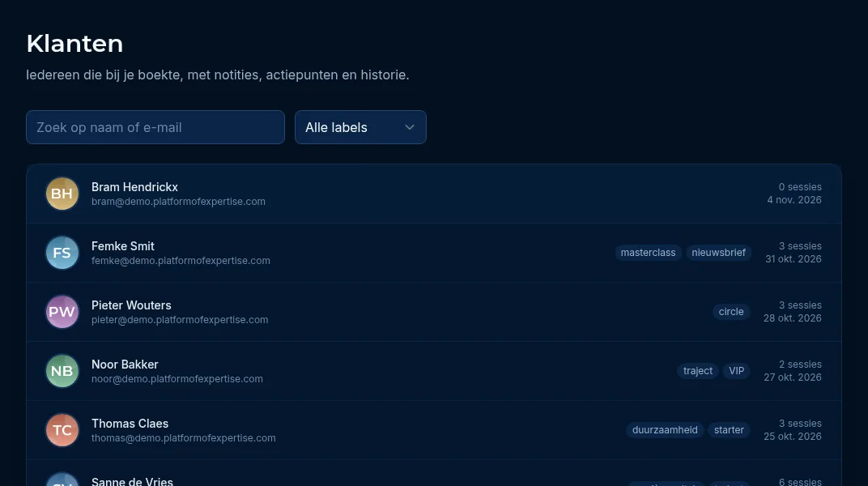
Task: Choose the VIP label tag
Action: (736, 371)
